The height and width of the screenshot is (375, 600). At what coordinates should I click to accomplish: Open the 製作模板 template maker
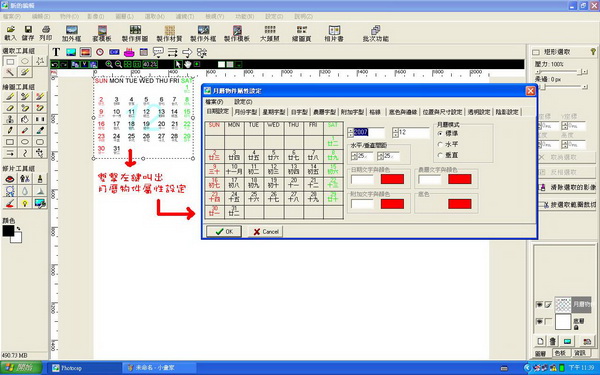(237, 34)
